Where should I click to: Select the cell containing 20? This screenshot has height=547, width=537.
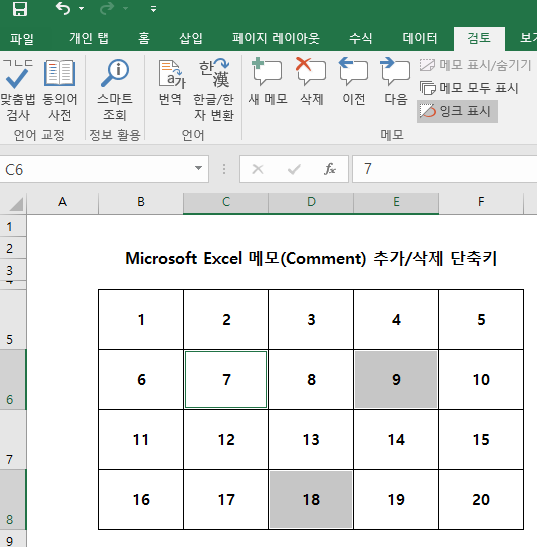click(x=481, y=499)
